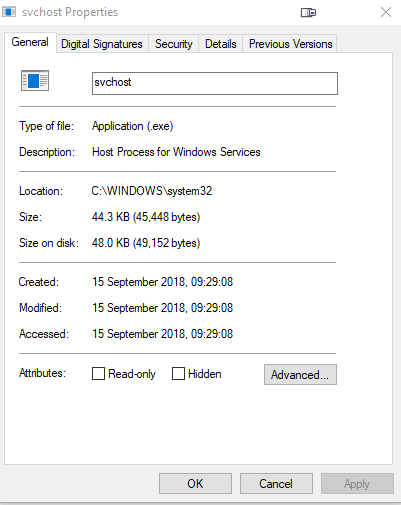Screen dimensions: 401x505
Task: Open the Previous Versions tab
Action: click(x=291, y=44)
